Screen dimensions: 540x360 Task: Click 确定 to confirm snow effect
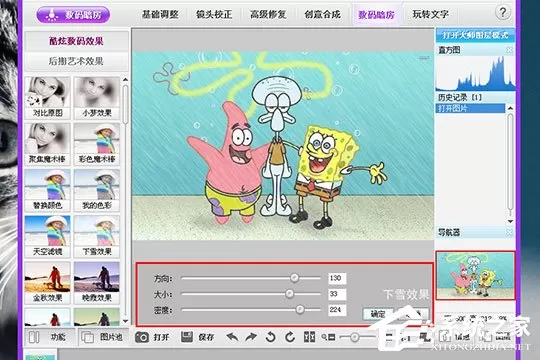[378, 314]
